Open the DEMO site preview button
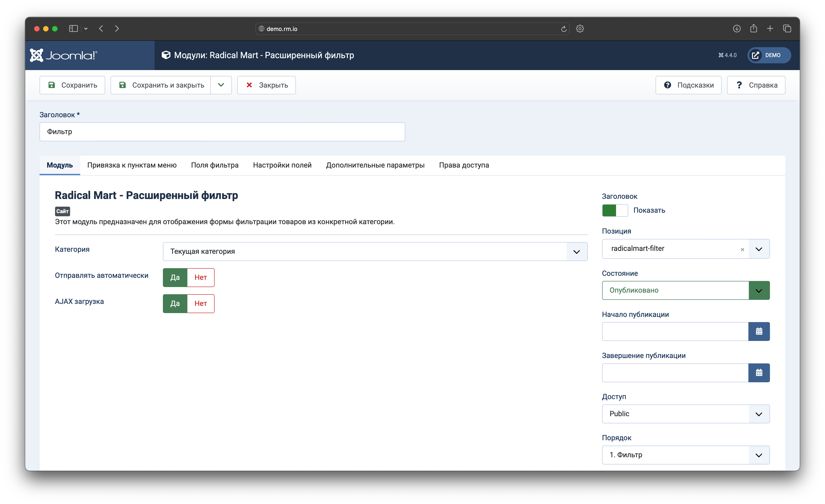 click(x=769, y=55)
